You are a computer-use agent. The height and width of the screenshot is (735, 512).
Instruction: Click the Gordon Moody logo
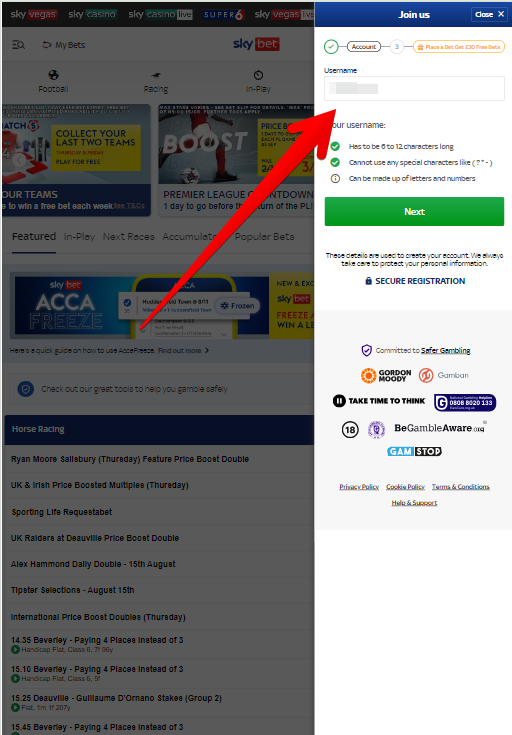pos(386,375)
